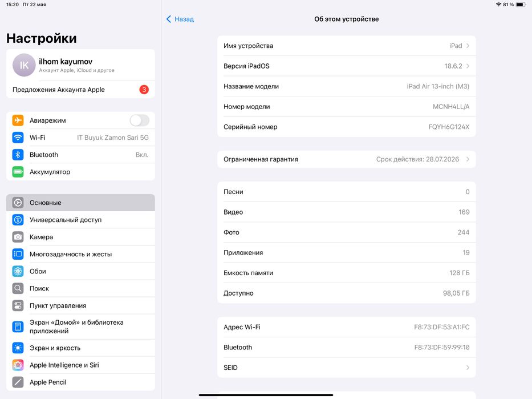Open Камера settings item

click(80, 237)
